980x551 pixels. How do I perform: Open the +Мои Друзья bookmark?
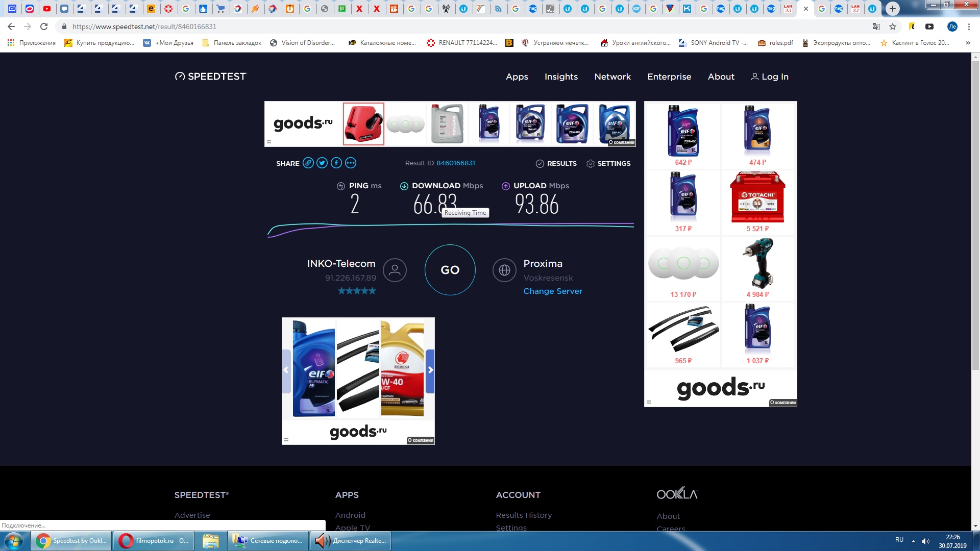tap(168, 43)
